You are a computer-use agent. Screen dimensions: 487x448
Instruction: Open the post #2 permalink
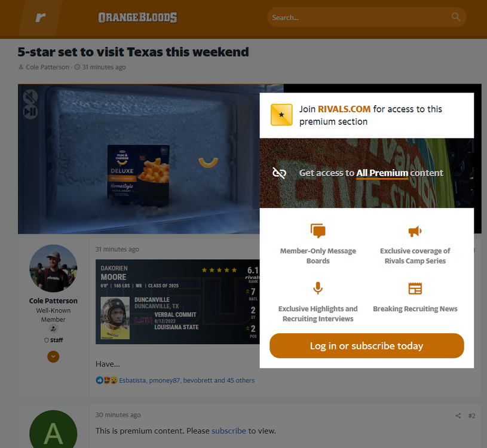coord(472,416)
